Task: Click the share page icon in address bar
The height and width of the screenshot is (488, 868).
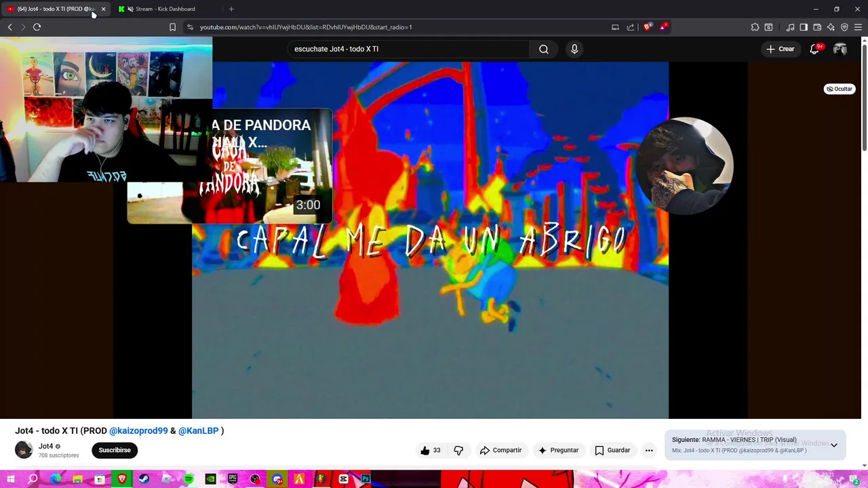Action: (631, 27)
